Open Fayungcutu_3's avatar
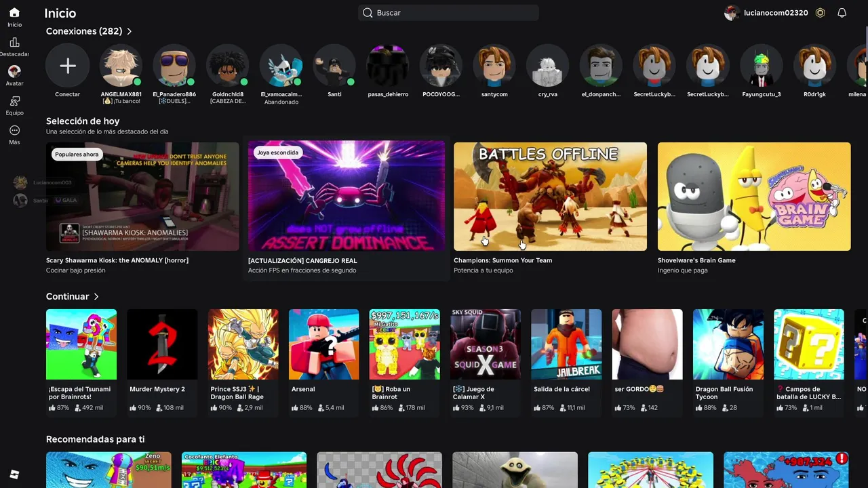This screenshot has height=488, width=868. pyautogui.click(x=762, y=66)
